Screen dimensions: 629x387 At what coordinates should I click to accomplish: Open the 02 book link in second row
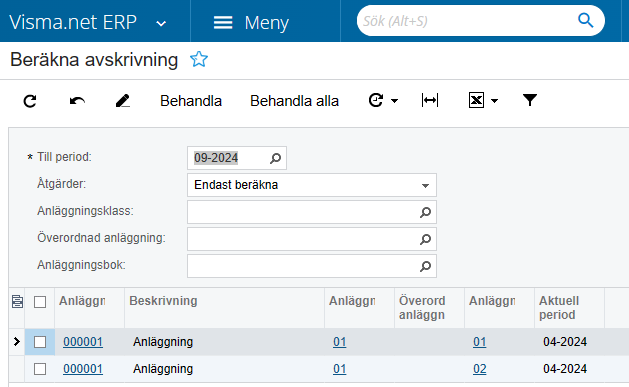pos(479,369)
